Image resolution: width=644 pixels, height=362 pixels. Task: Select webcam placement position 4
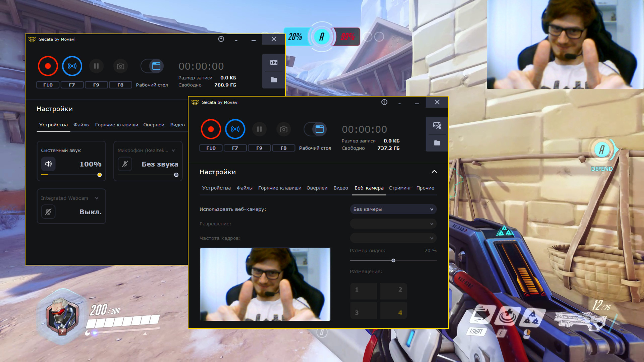pyautogui.click(x=393, y=311)
